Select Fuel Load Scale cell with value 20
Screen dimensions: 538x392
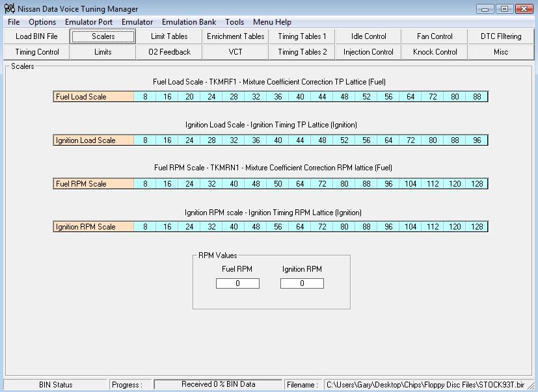click(189, 97)
